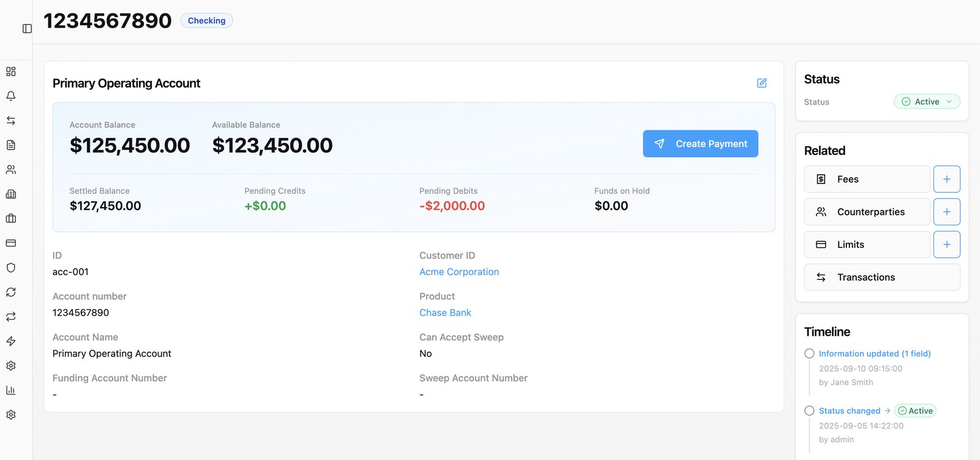Follow the Acme Corporation customer link

point(459,272)
